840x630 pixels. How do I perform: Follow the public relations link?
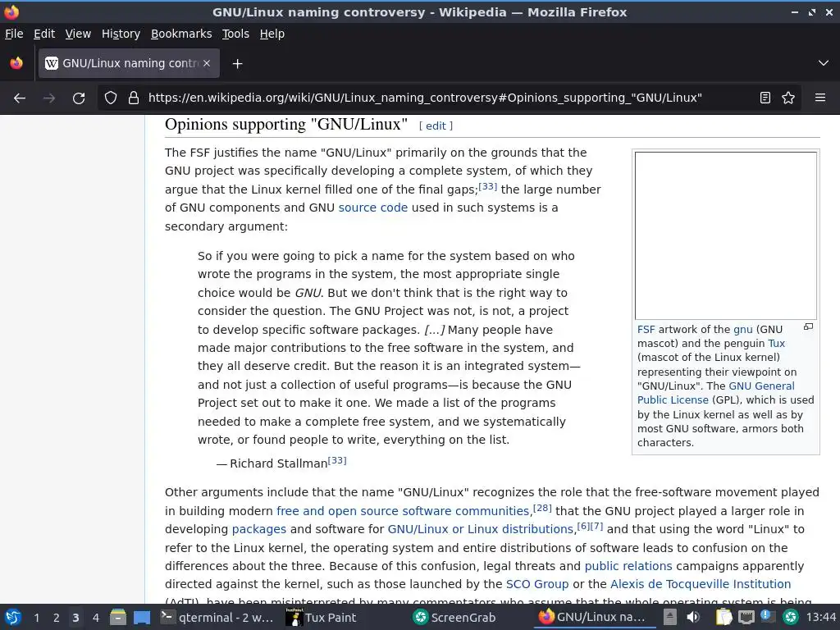click(628, 566)
